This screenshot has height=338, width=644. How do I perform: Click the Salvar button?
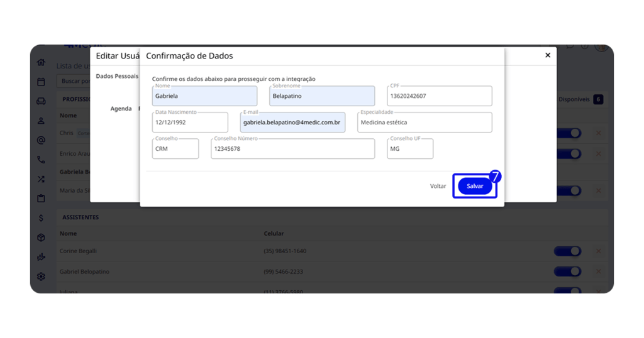click(475, 186)
